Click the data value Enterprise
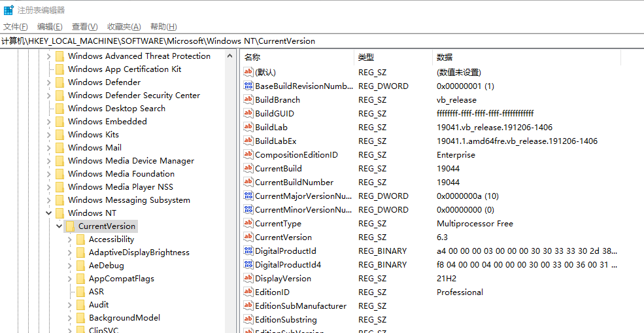 (456, 154)
